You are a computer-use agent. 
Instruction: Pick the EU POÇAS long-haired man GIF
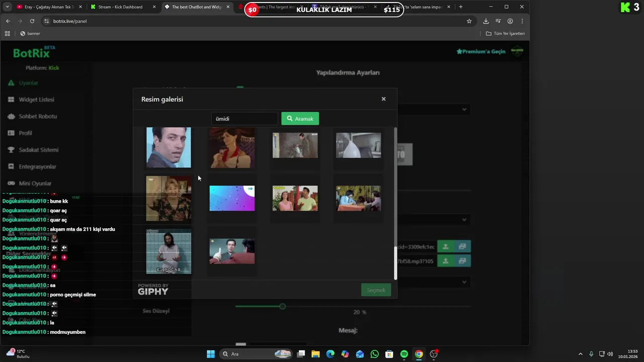pyautogui.click(x=169, y=251)
